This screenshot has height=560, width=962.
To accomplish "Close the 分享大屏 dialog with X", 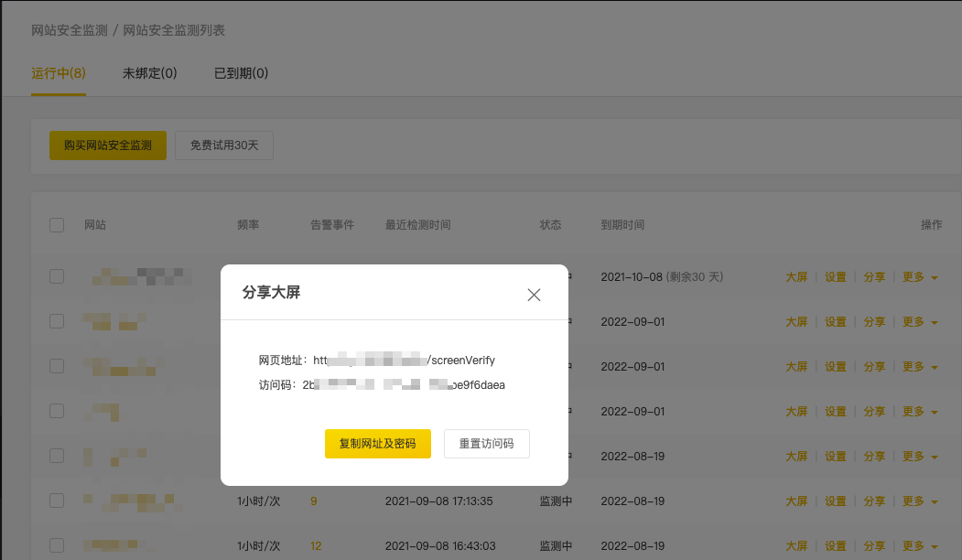I will pyautogui.click(x=534, y=295).
